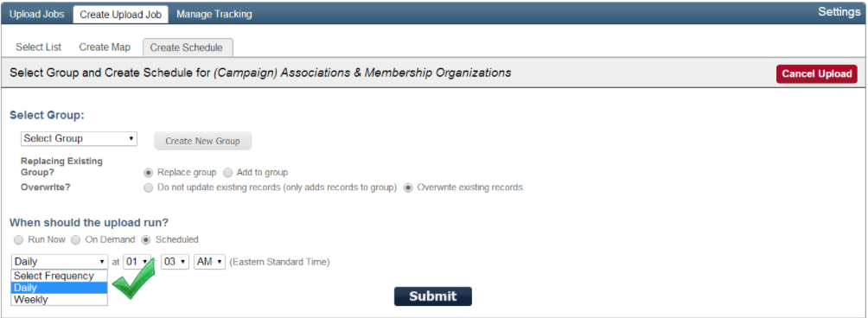
Task: Select the Run Now radio button
Action: click(19, 240)
